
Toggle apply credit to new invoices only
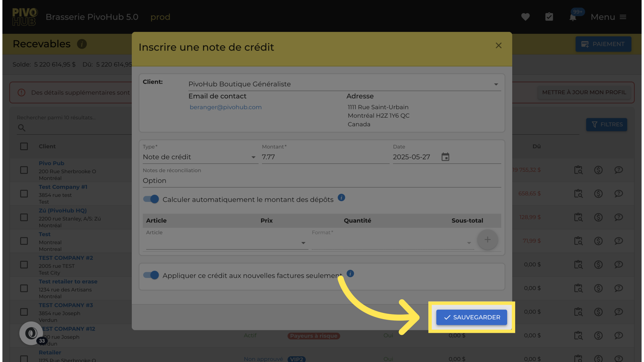point(151,275)
